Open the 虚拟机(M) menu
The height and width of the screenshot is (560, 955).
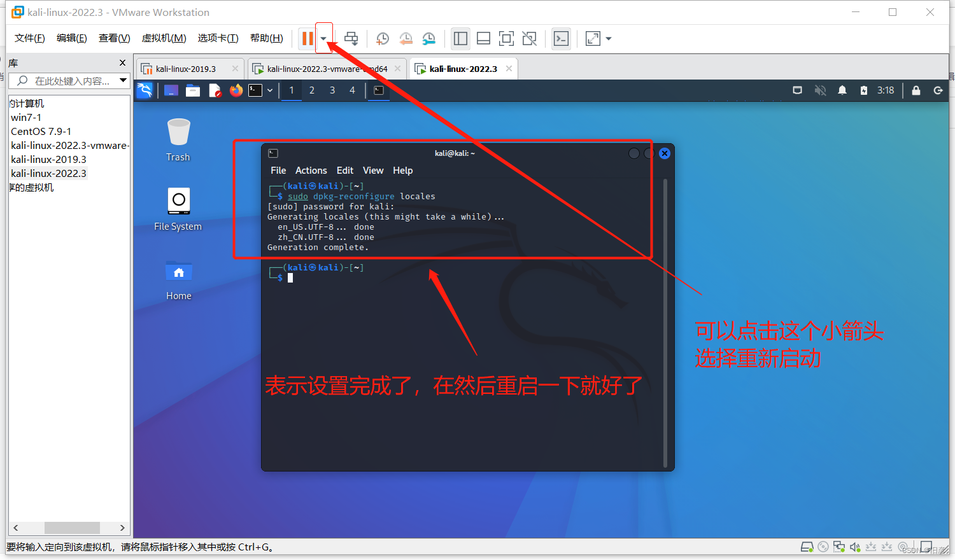click(164, 38)
